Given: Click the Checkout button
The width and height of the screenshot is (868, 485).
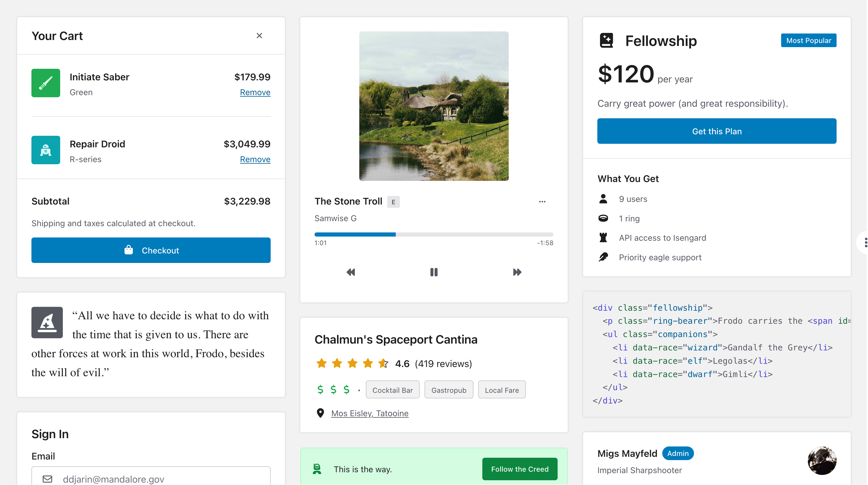Looking at the screenshot, I should (x=151, y=250).
